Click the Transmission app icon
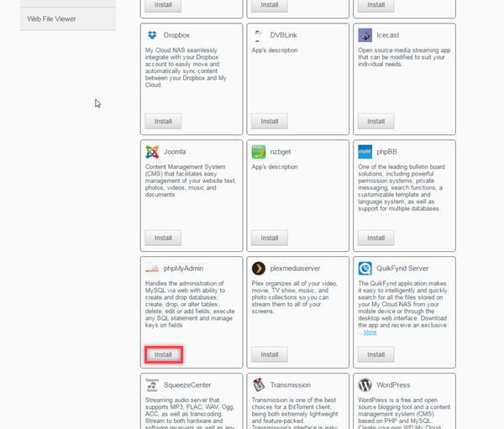This screenshot has width=504, height=429. 259,385
